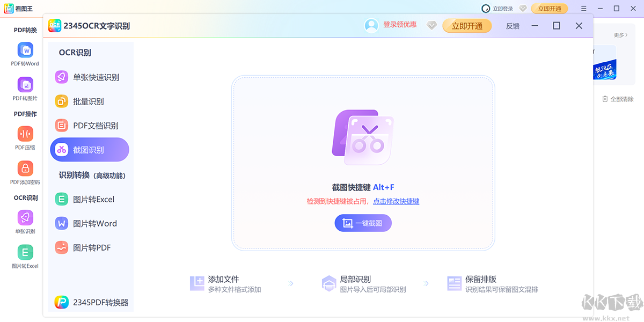Screen dimensions: 644x322
Task: Select PDF文档识别 in the OCR sidebar
Action: coord(90,126)
